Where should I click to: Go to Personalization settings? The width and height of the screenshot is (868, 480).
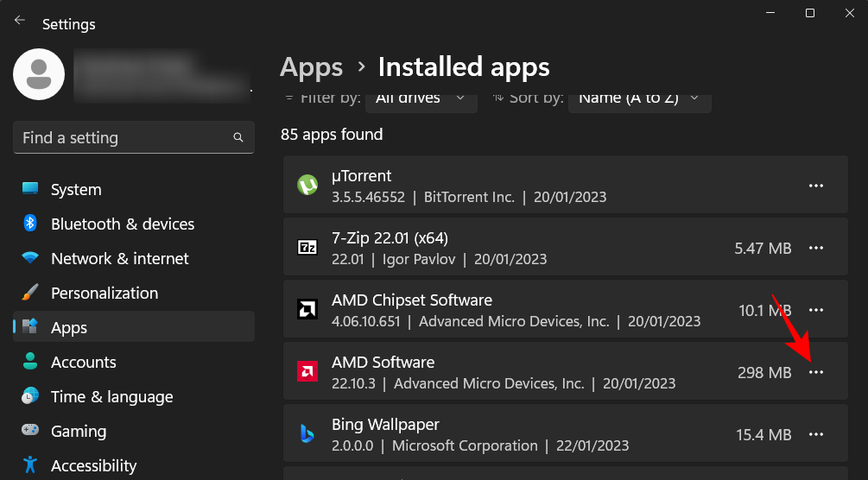104,294
